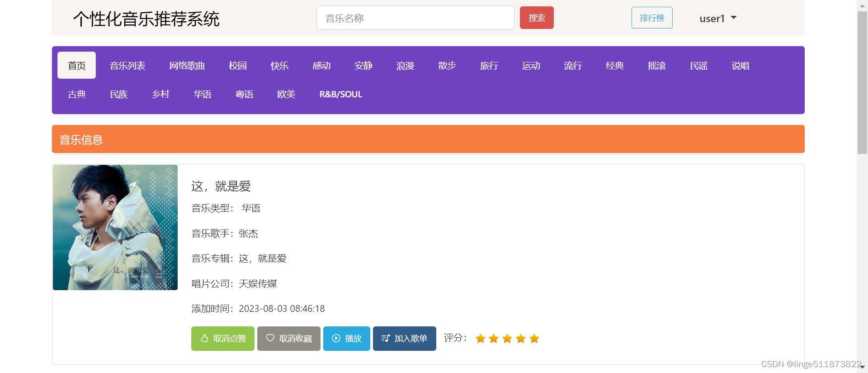The height and width of the screenshot is (373, 868).
Task: Select the 流行 category
Action: 573,65
